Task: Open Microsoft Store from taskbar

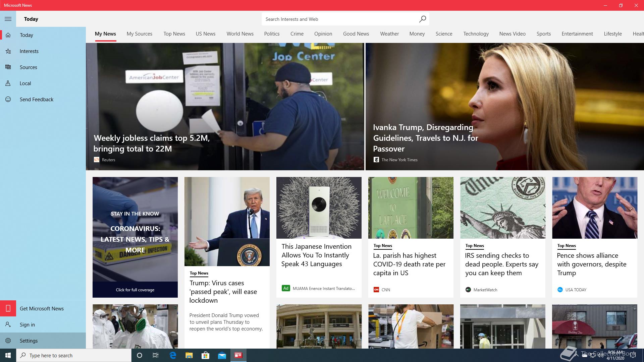Action: (x=206, y=355)
